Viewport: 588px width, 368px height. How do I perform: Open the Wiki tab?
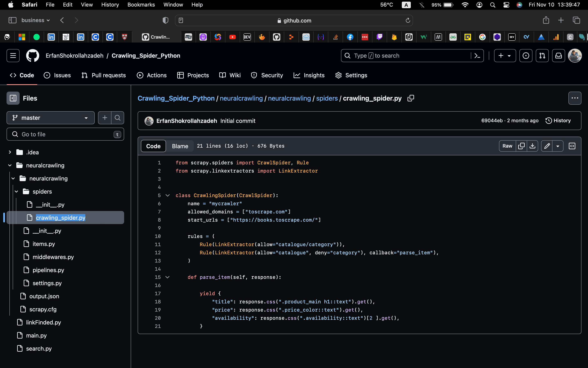point(230,75)
